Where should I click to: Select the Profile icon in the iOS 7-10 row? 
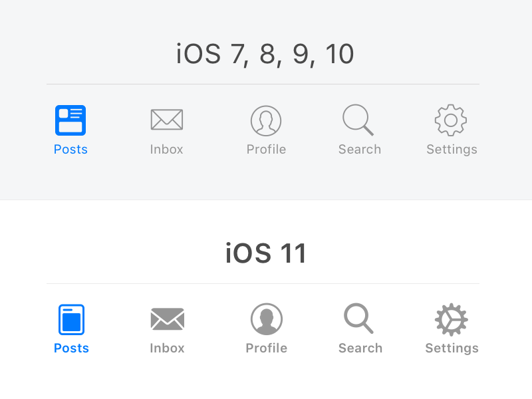(266, 120)
